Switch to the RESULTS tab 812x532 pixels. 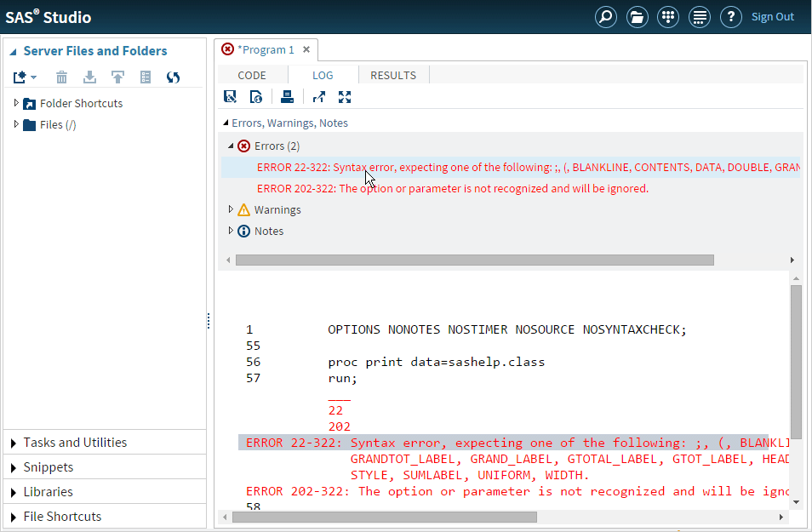(392, 75)
